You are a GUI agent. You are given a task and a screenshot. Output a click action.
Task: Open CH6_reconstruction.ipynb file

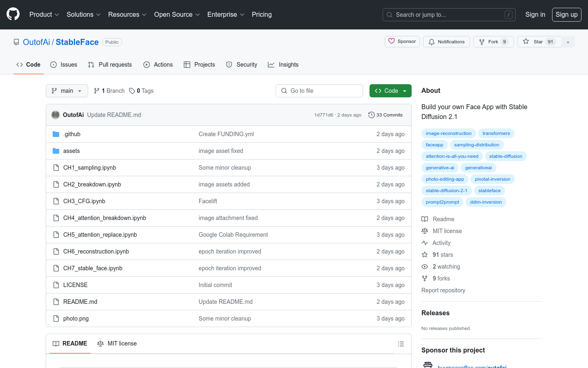(x=96, y=251)
